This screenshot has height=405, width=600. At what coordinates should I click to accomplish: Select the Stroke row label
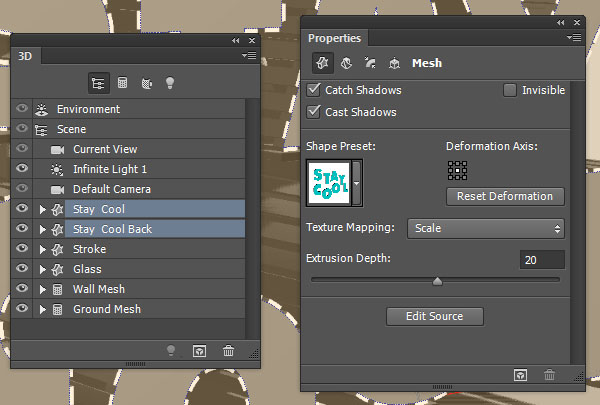pyautogui.click(x=90, y=249)
